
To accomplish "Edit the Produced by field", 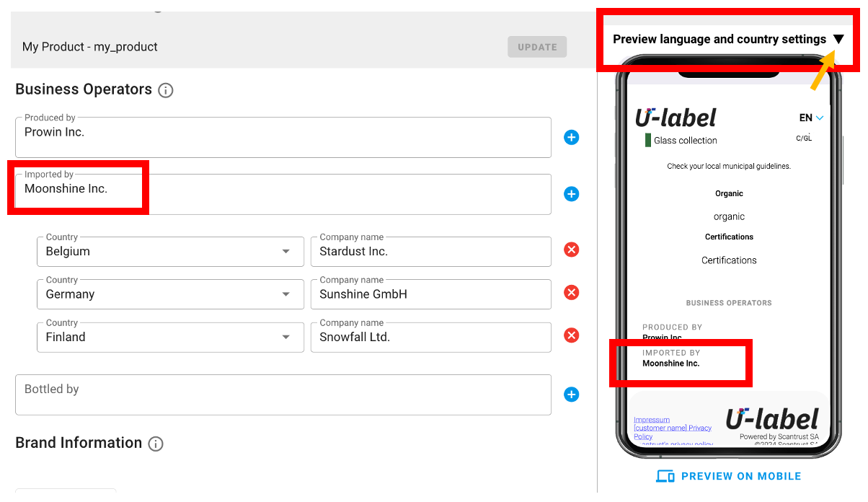I will coord(283,137).
